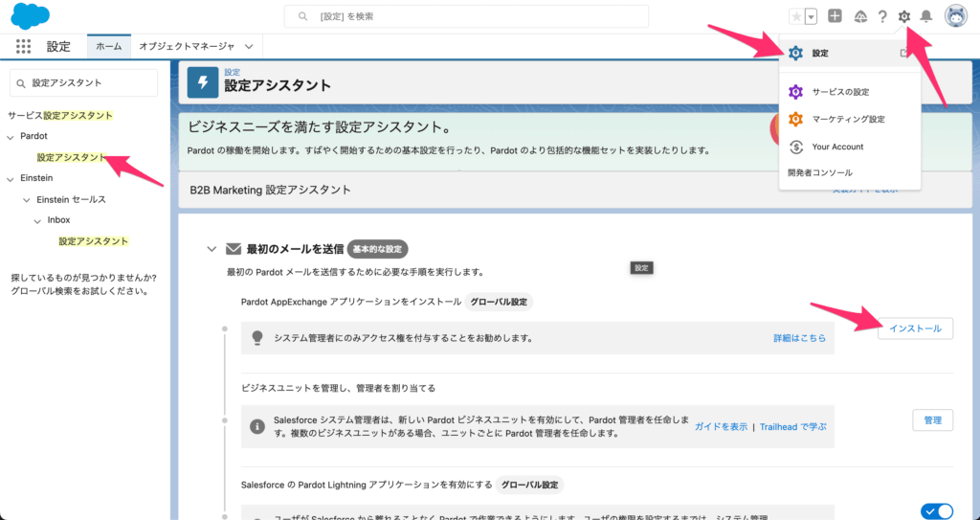Open the user profile avatar
This screenshot has height=520, width=980.
(956, 16)
